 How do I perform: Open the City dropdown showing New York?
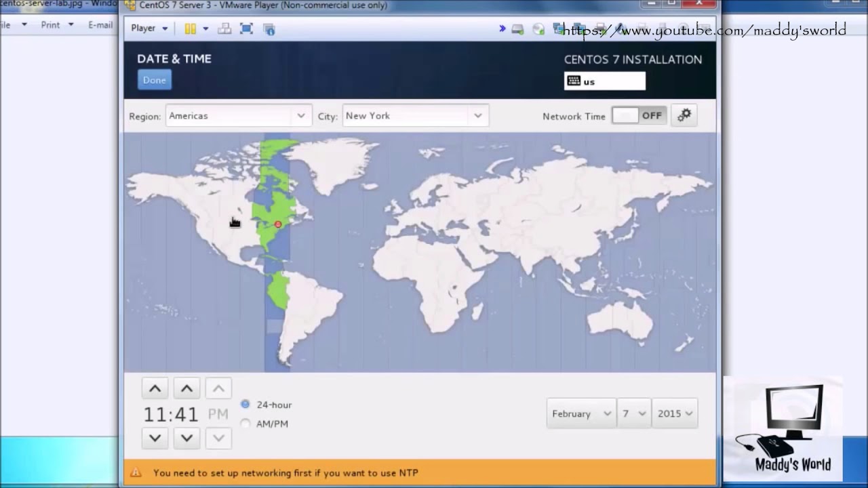click(415, 116)
